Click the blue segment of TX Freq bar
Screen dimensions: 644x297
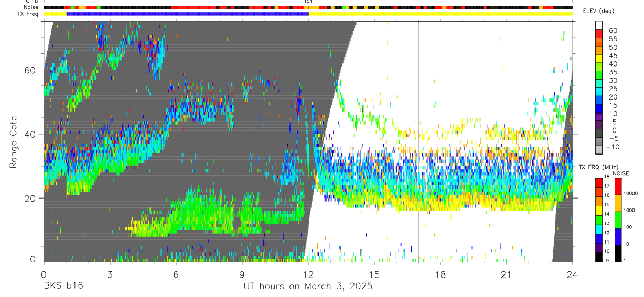click(188, 14)
